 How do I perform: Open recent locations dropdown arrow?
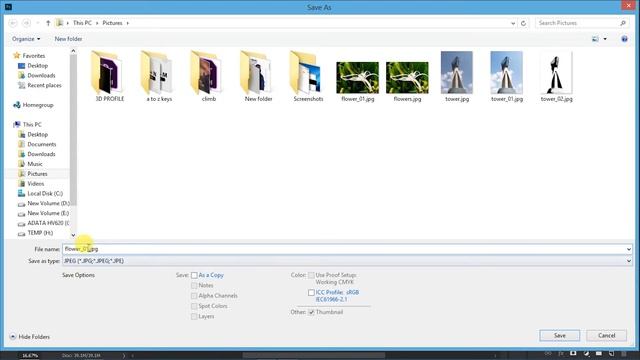38,23
